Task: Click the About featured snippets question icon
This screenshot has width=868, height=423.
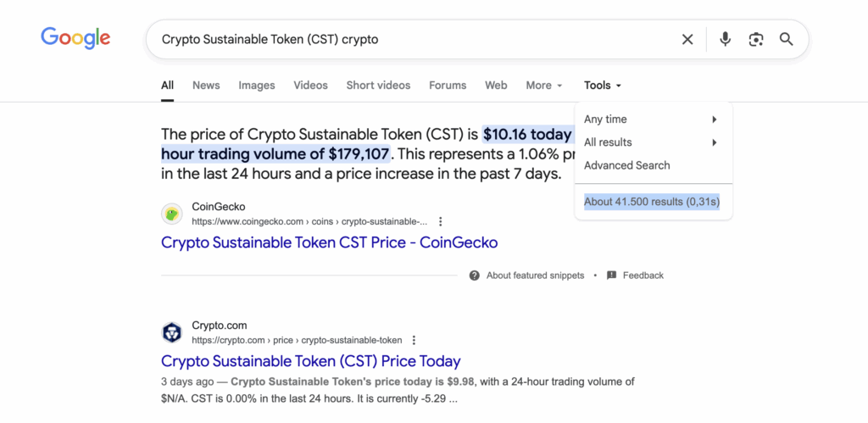Action: (x=475, y=276)
